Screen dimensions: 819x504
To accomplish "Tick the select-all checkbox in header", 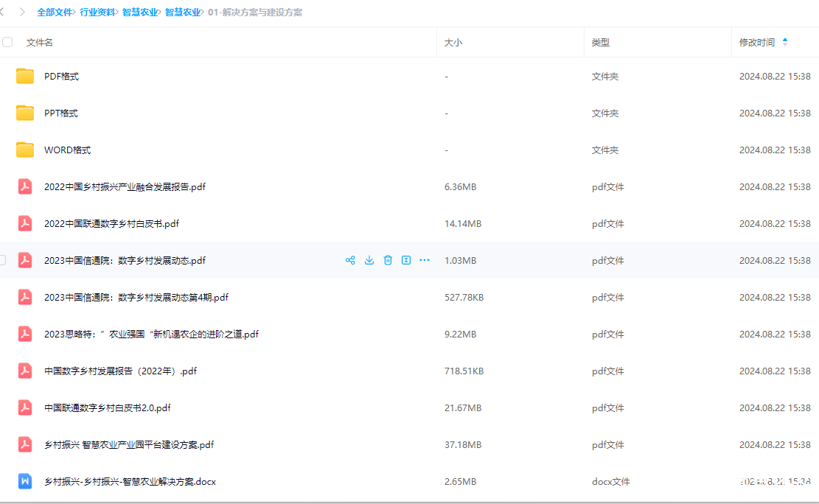I will 7,42.
